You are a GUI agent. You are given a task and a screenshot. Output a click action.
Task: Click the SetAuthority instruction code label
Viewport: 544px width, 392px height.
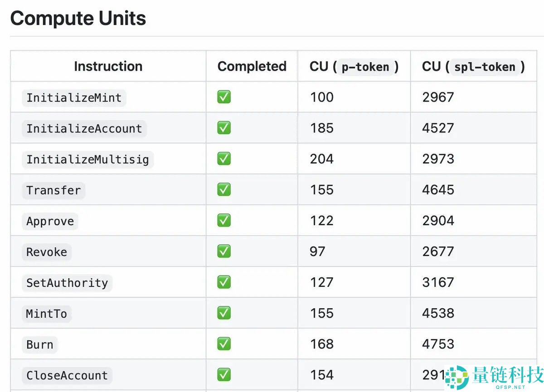coord(67,283)
